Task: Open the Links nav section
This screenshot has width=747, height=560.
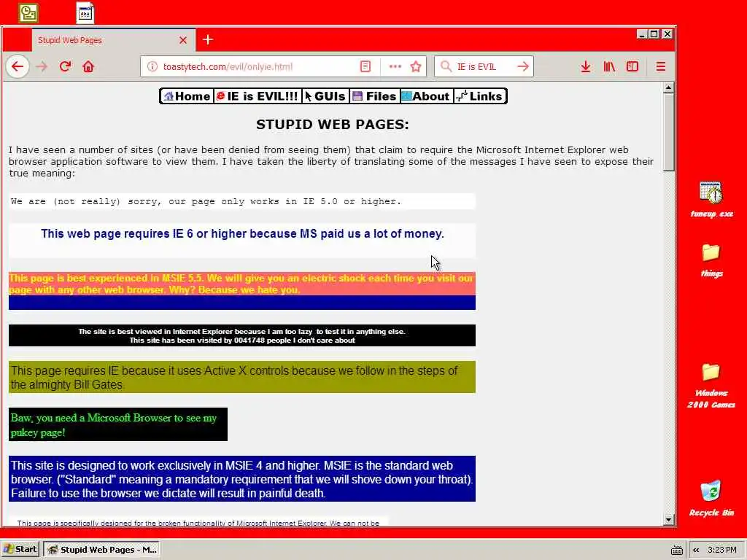Action: pyautogui.click(x=480, y=96)
